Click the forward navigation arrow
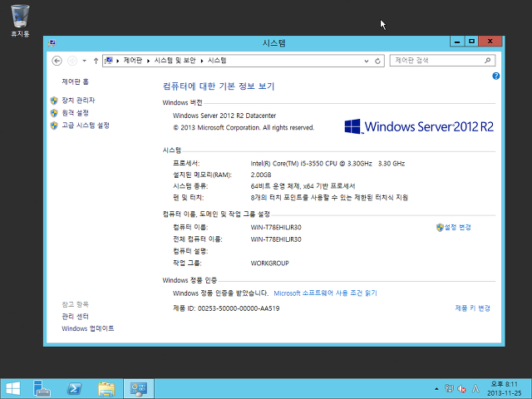Viewport: 532px width, 399px height. [72, 61]
